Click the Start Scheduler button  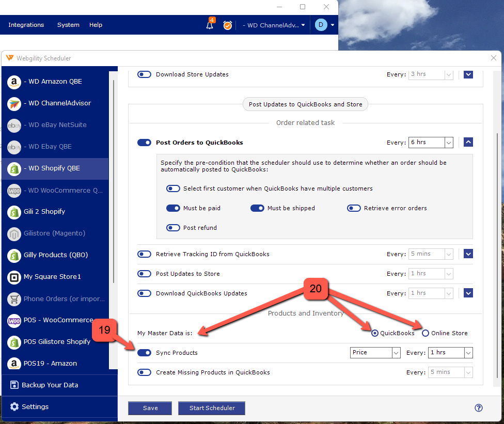(x=212, y=408)
